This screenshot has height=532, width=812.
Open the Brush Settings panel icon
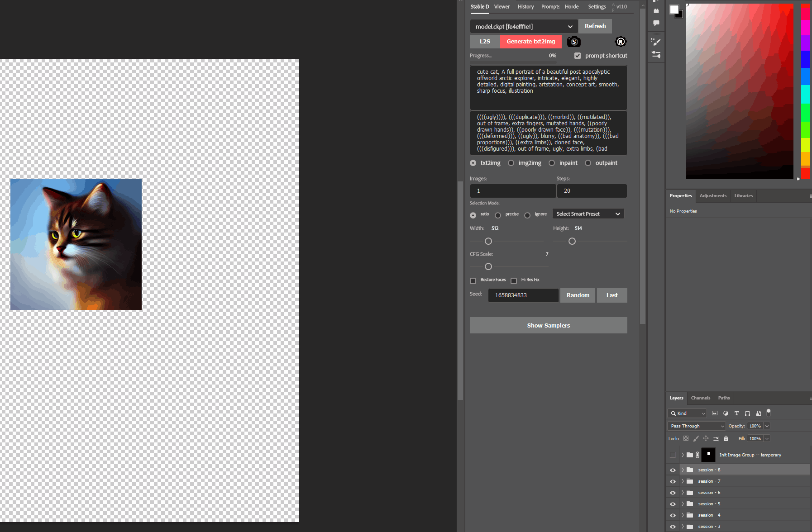656,42
